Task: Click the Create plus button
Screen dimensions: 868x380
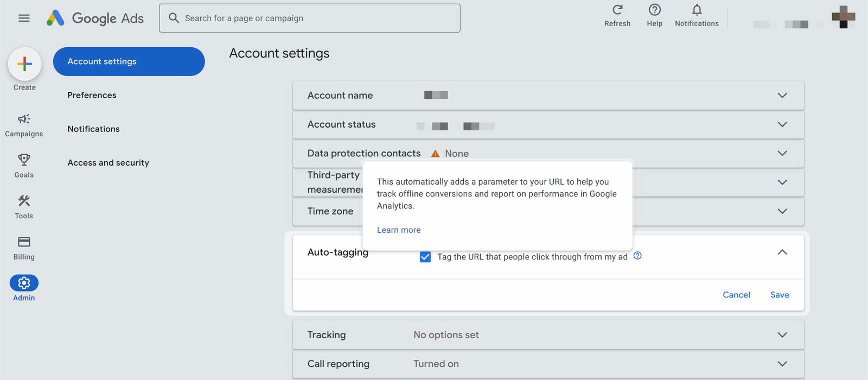Action: tap(24, 64)
